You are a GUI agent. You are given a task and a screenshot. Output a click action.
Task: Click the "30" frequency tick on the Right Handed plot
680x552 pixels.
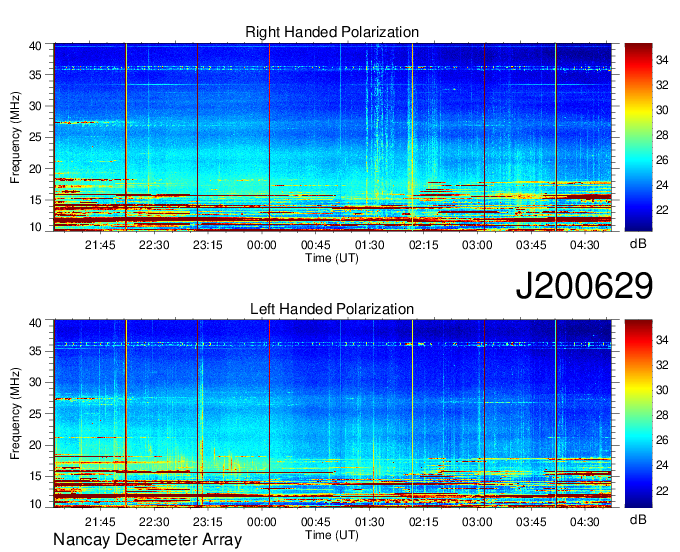click(x=36, y=106)
